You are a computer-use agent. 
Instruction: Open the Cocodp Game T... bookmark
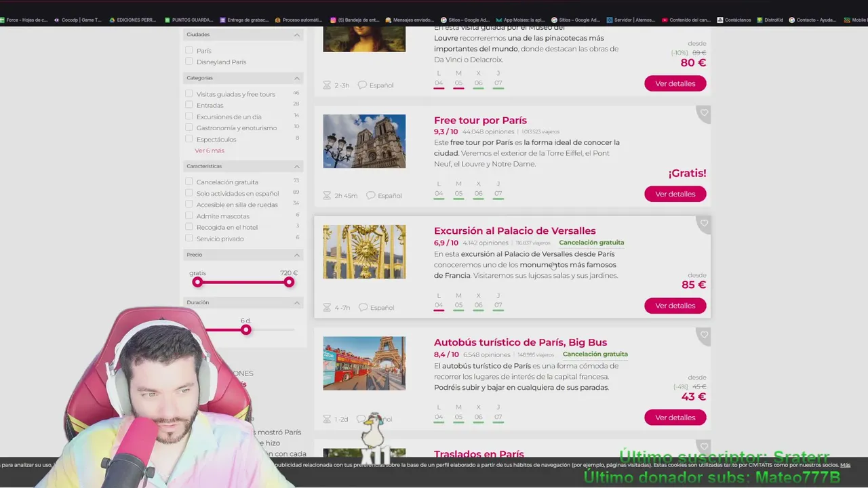[x=77, y=20]
